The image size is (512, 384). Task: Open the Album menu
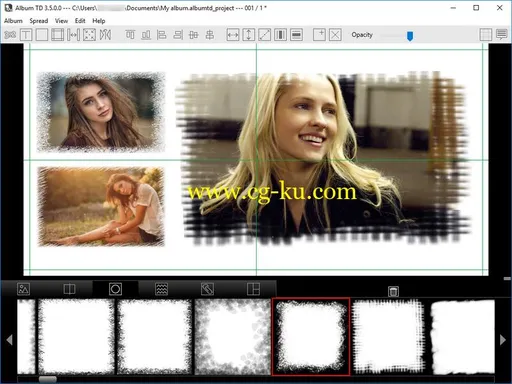pos(13,21)
